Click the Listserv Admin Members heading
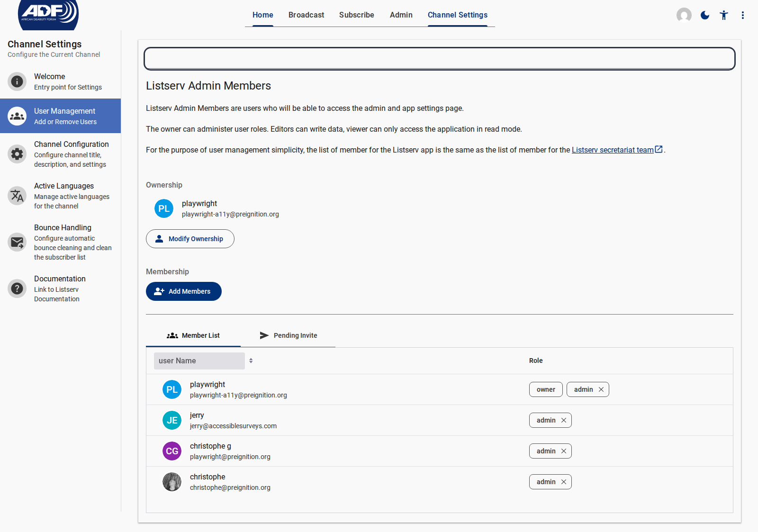758x532 pixels. point(208,86)
